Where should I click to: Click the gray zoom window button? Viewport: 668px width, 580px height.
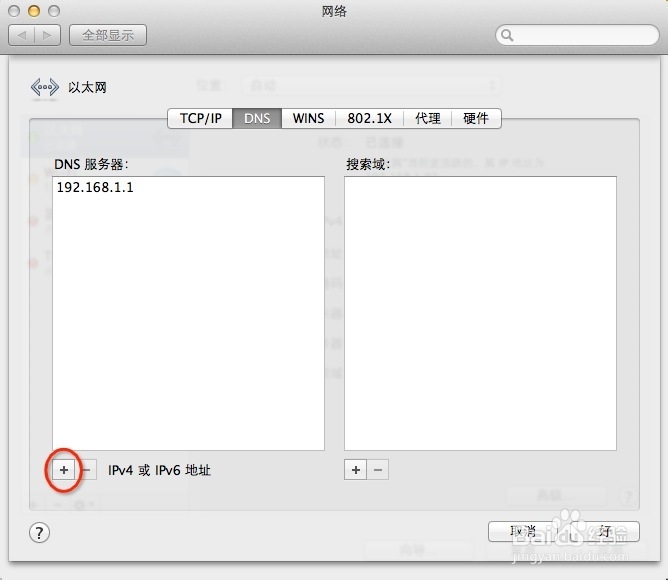[x=54, y=11]
